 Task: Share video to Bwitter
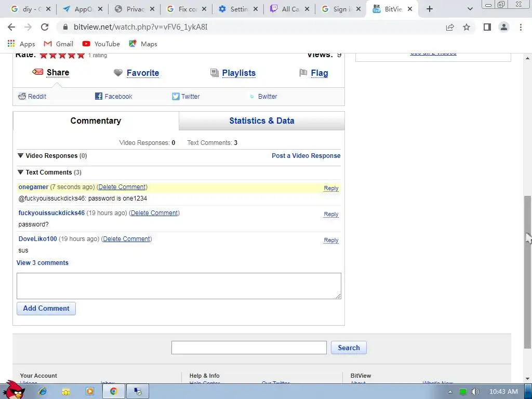(x=268, y=96)
